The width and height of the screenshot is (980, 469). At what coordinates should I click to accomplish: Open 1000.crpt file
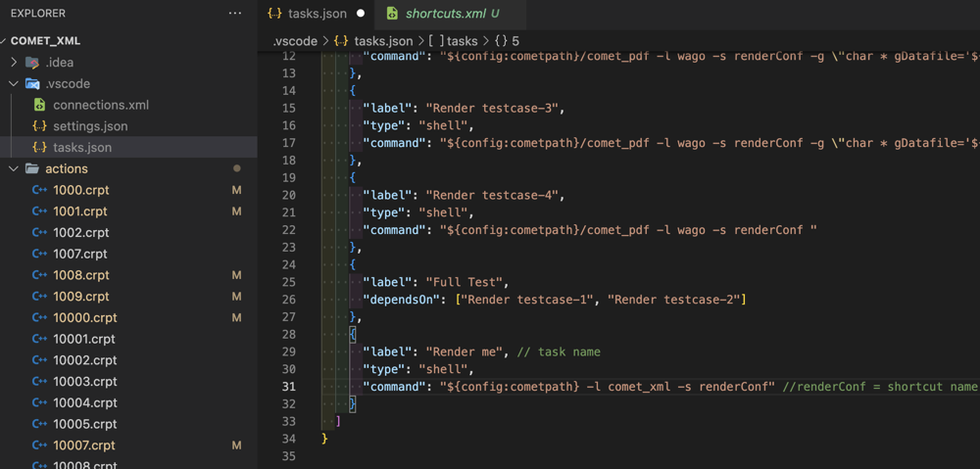81,190
